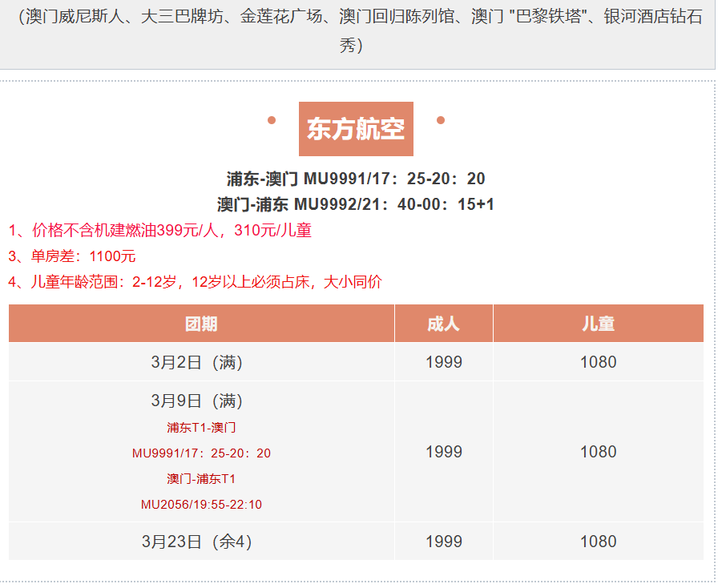Click adult price 1999 in the 3月23日 row
This screenshot has height=588, width=722.
[444, 542]
